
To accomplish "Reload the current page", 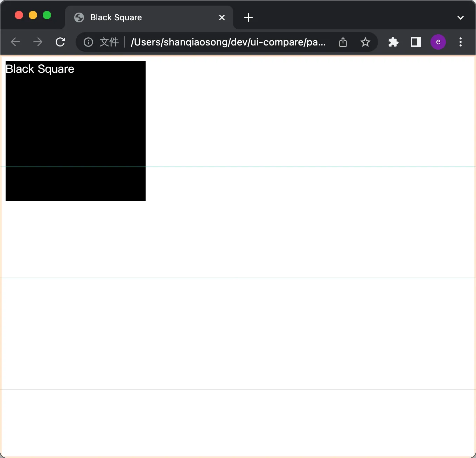I will pos(61,42).
